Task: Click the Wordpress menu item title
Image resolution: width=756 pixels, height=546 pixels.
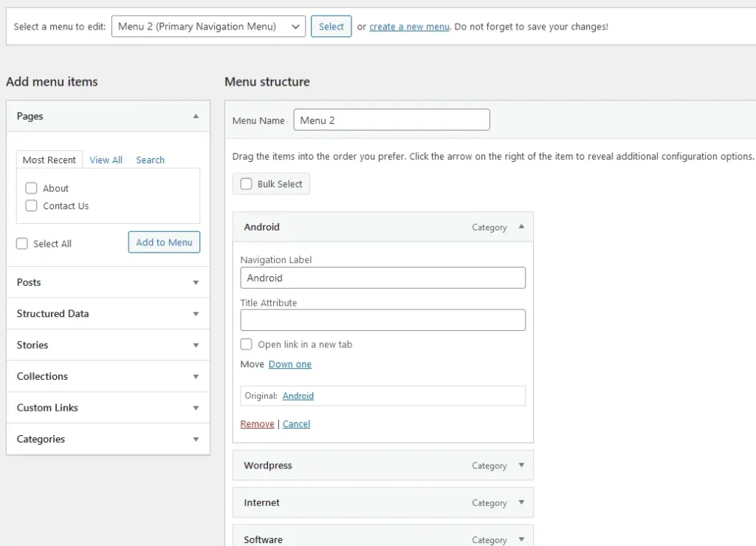Action: [x=267, y=465]
